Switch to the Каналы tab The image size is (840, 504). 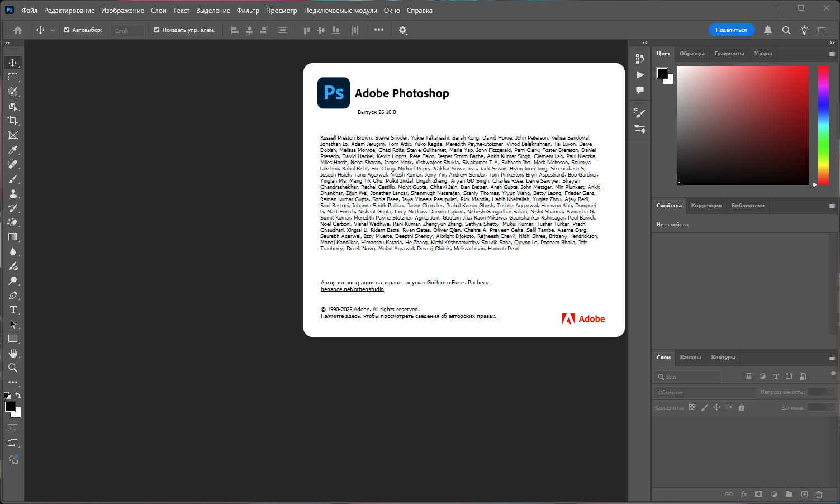(x=690, y=358)
